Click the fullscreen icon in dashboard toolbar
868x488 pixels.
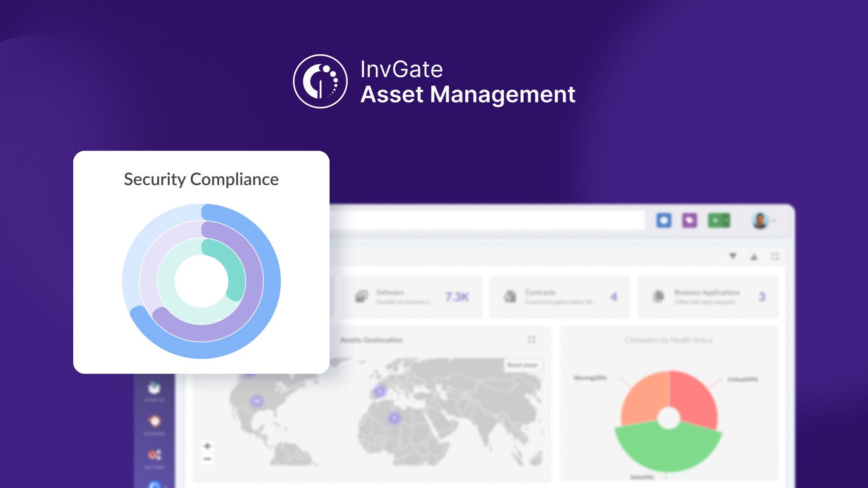[x=775, y=256]
